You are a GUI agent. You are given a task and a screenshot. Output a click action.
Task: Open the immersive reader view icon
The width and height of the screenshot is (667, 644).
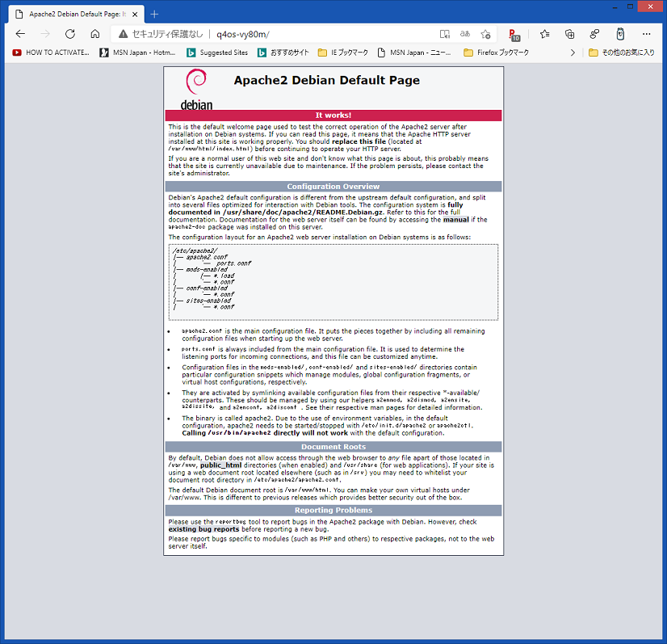445,34
